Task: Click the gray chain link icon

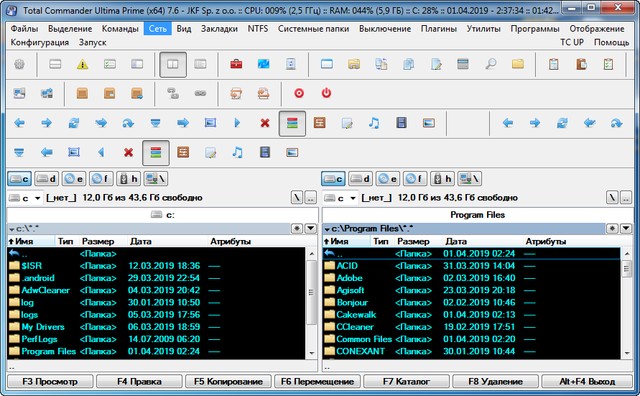Action: (200, 93)
